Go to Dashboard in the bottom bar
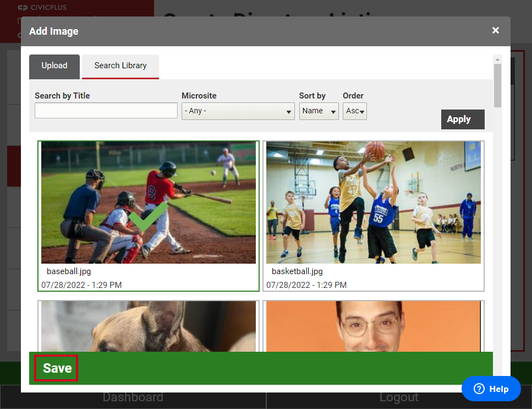Screen dimensions: 532x409 (x=133, y=397)
